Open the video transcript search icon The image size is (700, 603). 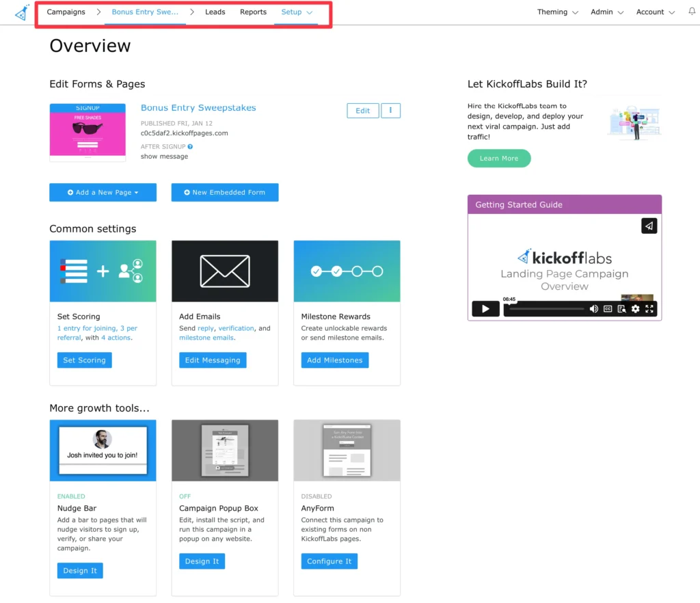coord(621,308)
